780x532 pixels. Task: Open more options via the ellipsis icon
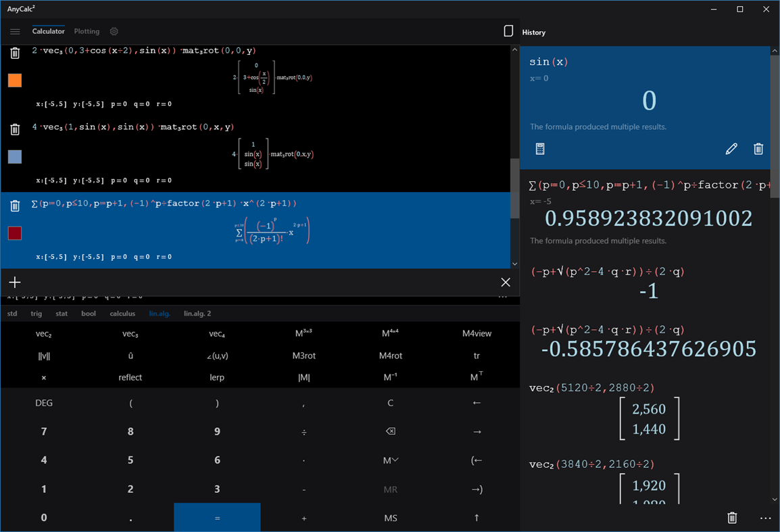tap(765, 517)
